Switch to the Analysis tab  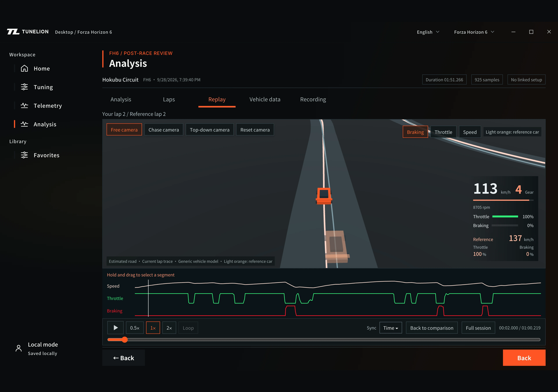(121, 99)
